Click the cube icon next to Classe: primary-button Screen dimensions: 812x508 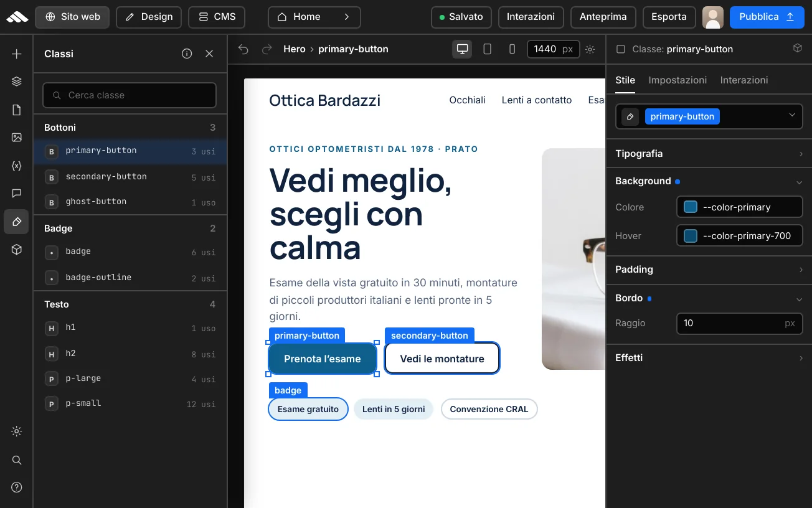click(797, 49)
